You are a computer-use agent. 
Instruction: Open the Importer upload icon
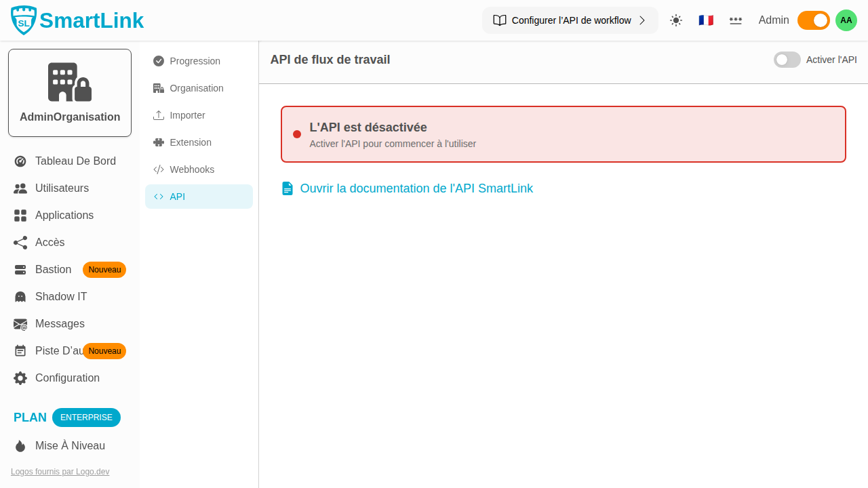point(158,115)
